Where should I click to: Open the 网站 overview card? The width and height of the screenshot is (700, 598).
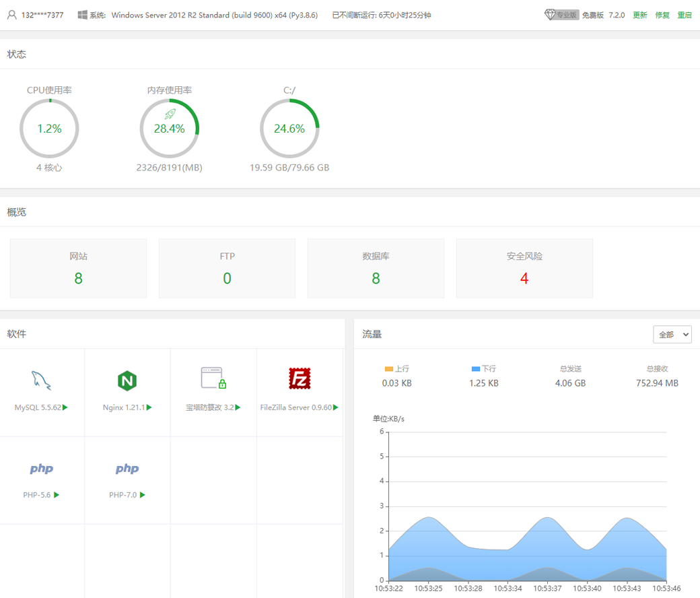tap(78, 268)
